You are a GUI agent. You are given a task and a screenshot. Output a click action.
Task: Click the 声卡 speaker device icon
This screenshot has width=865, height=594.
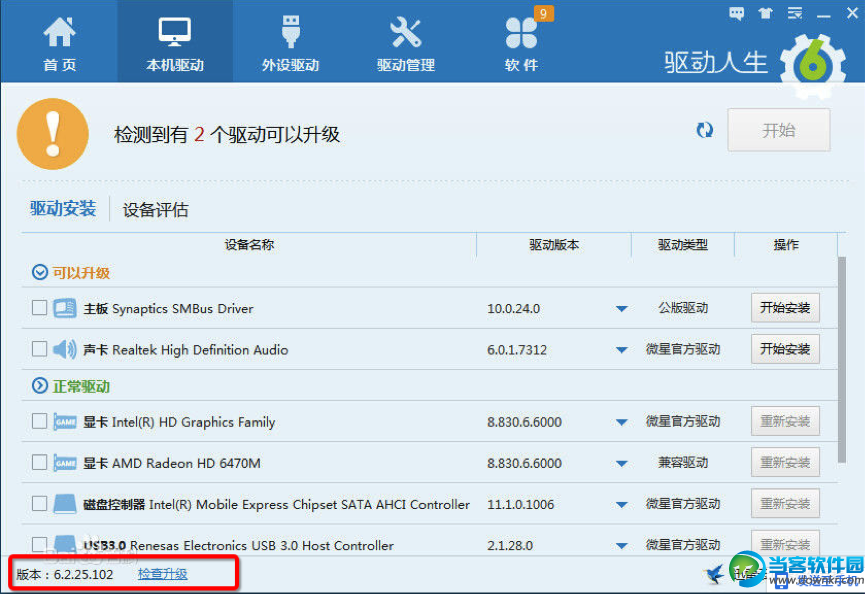coord(65,349)
